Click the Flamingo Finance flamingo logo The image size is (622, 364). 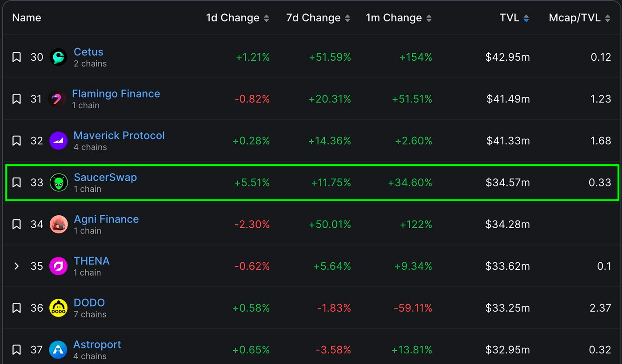(x=58, y=99)
